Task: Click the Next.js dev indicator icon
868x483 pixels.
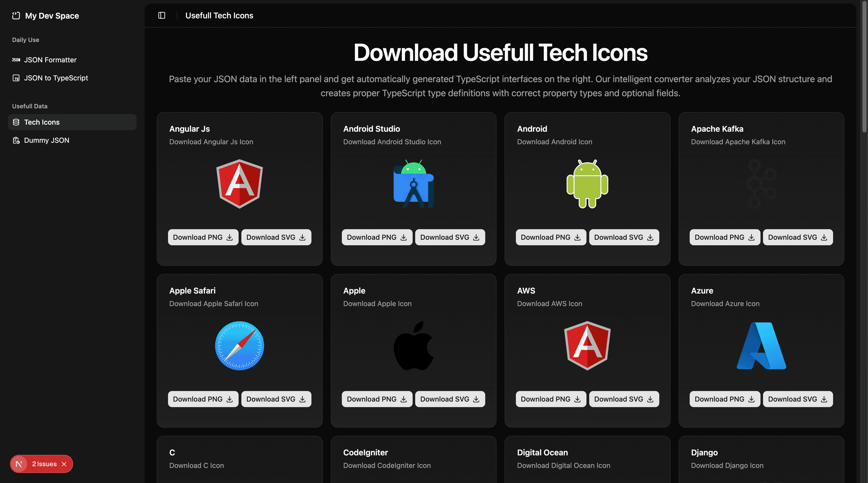Action: [19, 464]
